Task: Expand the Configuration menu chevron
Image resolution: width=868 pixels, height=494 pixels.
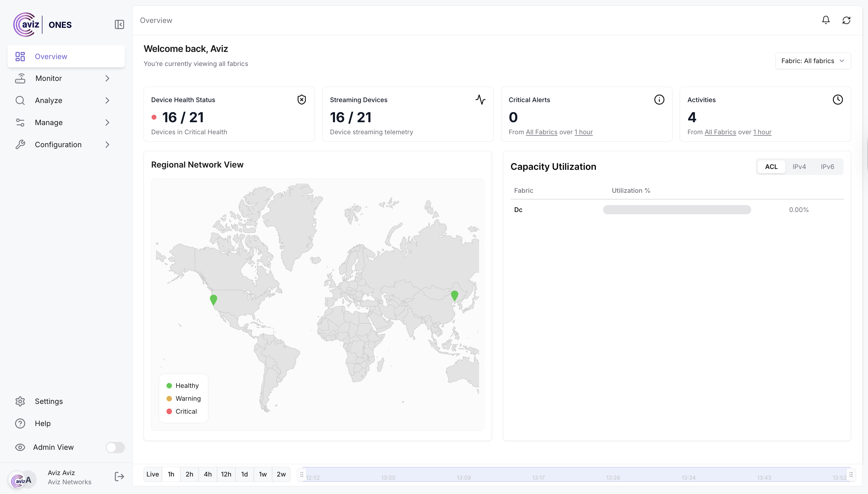Action: pos(107,145)
